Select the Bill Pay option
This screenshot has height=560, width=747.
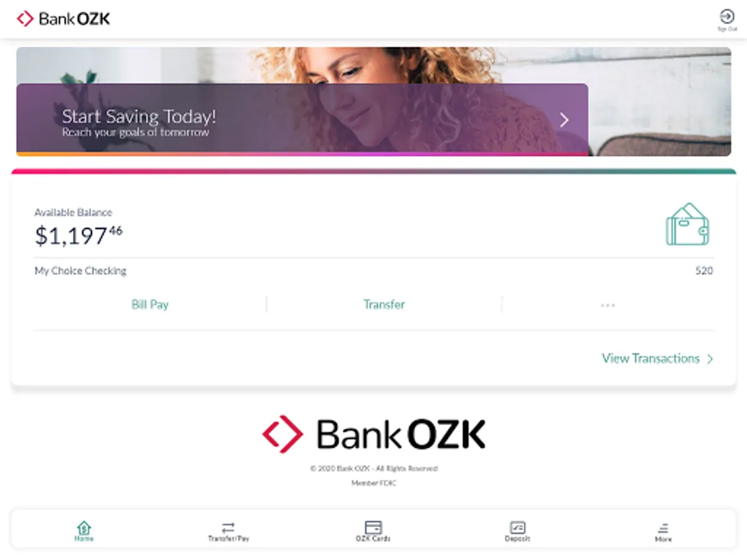coord(150,304)
